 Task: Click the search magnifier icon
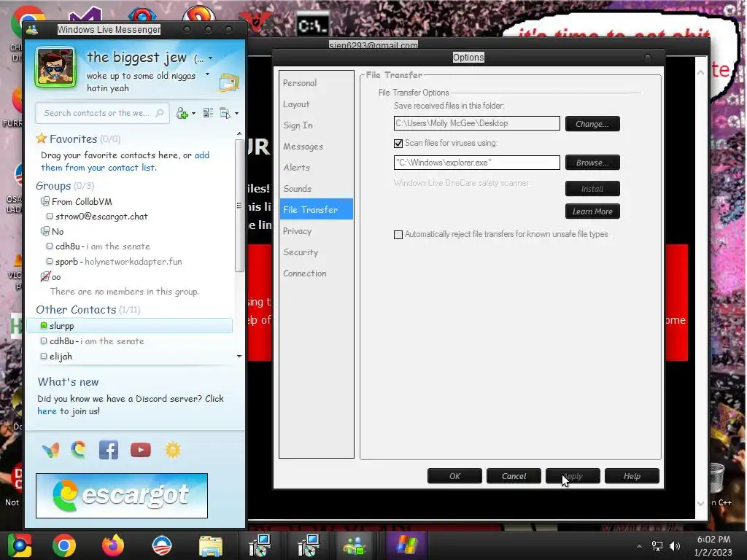(x=160, y=113)
